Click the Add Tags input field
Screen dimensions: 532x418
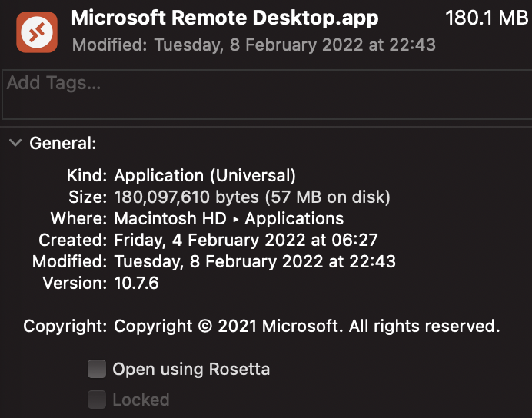click(x=265, y=94)
